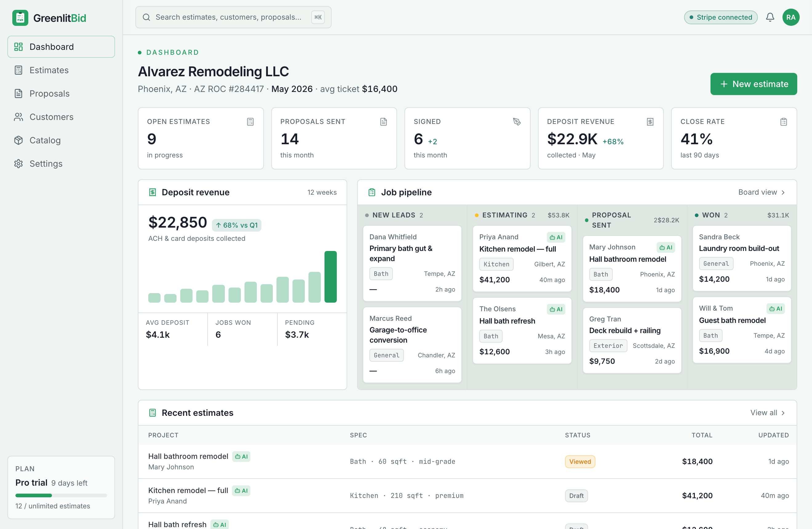Click the Deposit Revenue card receipt icon
Screen dimensions: 812x529
650,122
